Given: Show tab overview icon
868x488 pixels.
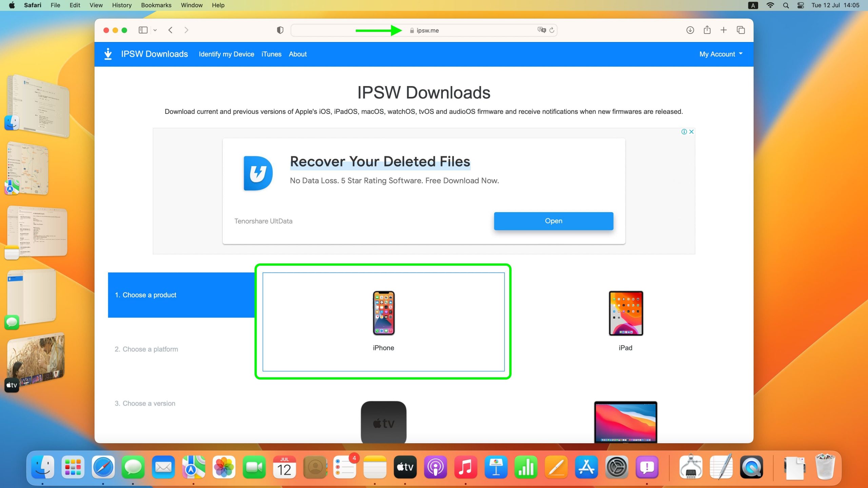Looking at the screenshot, I should tap(741, 30).
